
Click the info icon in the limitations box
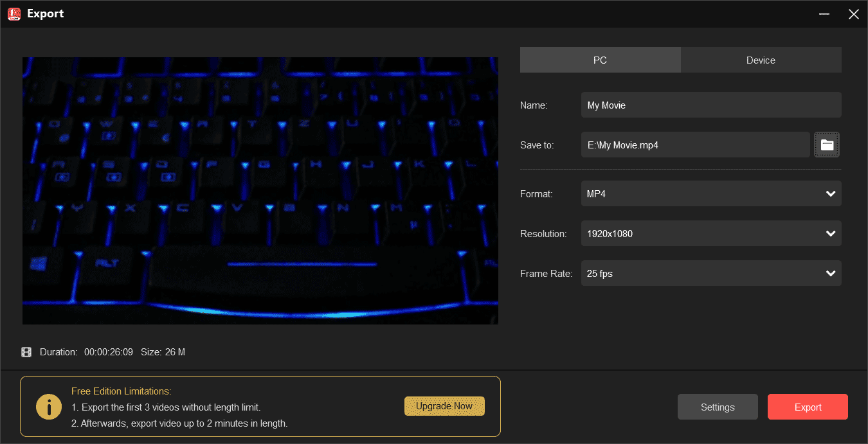coord(49,406)
